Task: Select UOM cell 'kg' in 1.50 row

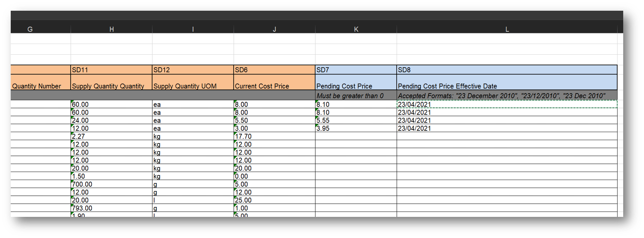Action: (193, 176)
